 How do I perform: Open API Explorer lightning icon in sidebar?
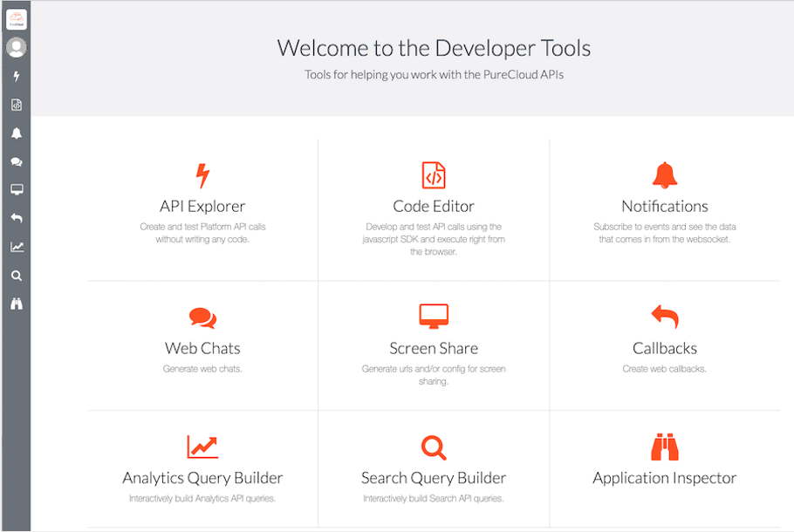pos(17,77)
